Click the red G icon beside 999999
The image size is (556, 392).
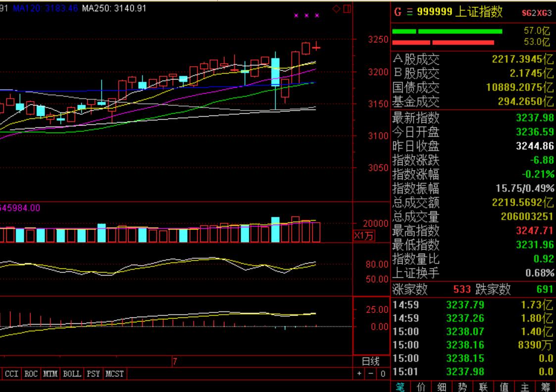[398, 12]
